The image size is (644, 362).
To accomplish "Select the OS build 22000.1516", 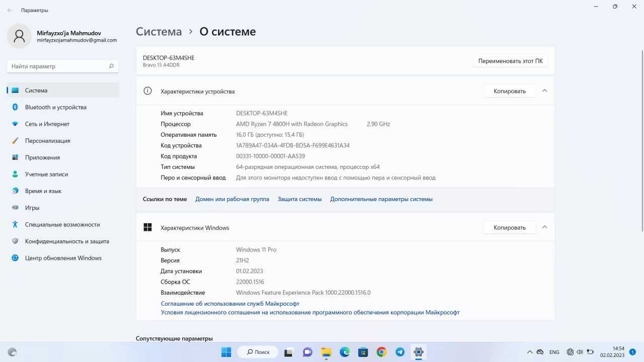I will (250, 282).
